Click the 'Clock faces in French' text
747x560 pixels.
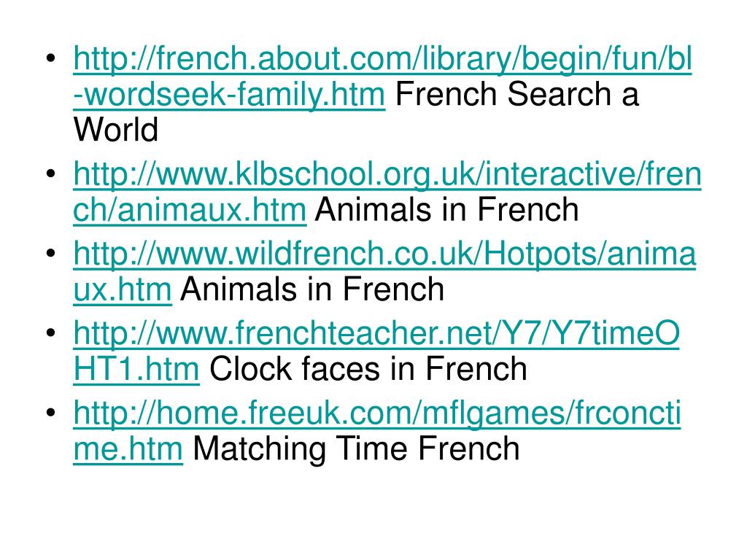click(368, 368)
